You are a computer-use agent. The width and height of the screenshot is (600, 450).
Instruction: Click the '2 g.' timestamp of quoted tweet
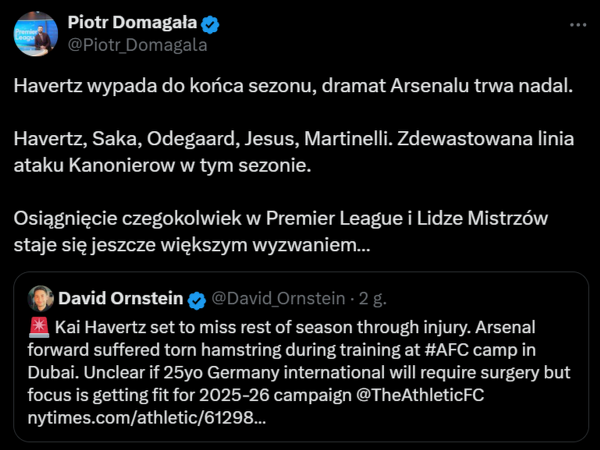click(372, 298)
